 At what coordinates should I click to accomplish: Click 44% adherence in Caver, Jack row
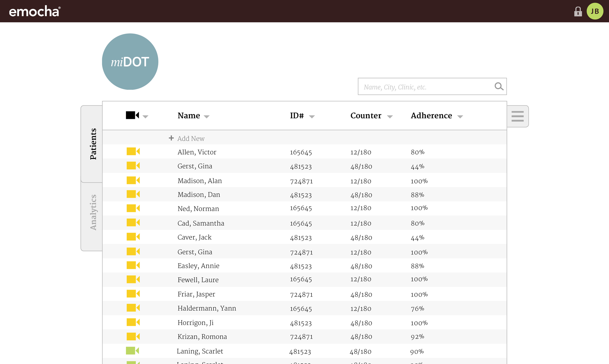[x=418, y=238]
